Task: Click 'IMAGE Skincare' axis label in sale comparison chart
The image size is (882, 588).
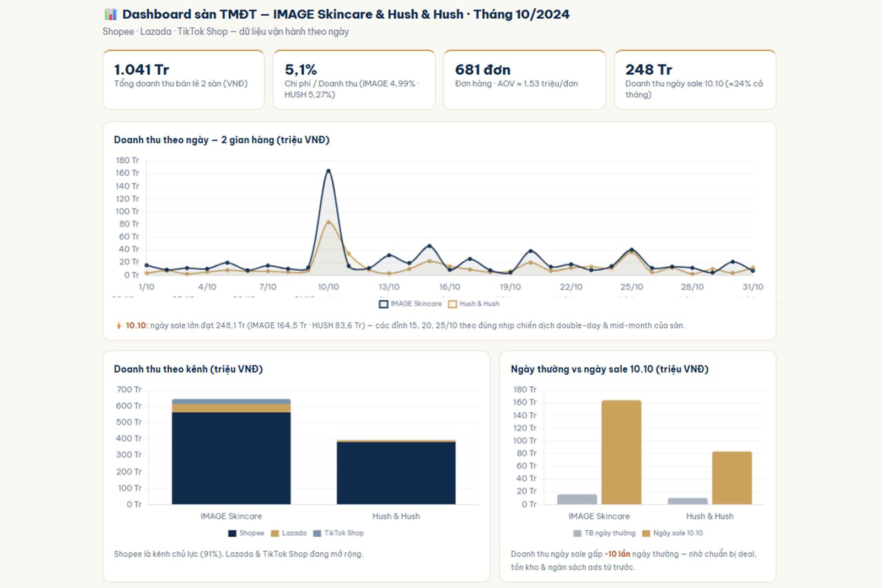Action: pos(599,516)
